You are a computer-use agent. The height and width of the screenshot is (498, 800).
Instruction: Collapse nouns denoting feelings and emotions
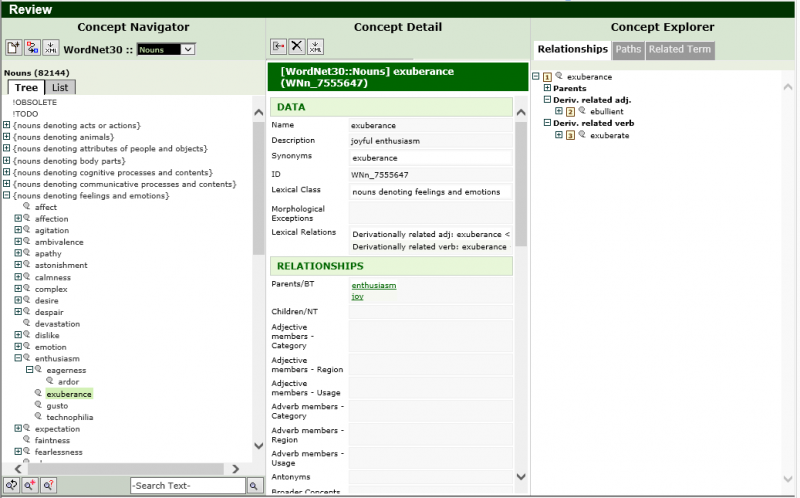[7, 195]
